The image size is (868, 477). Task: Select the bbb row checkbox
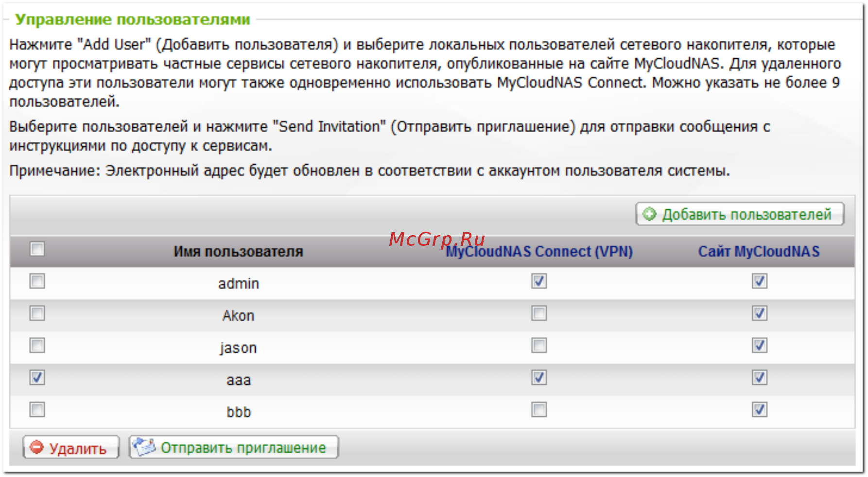tap(37, 409)
